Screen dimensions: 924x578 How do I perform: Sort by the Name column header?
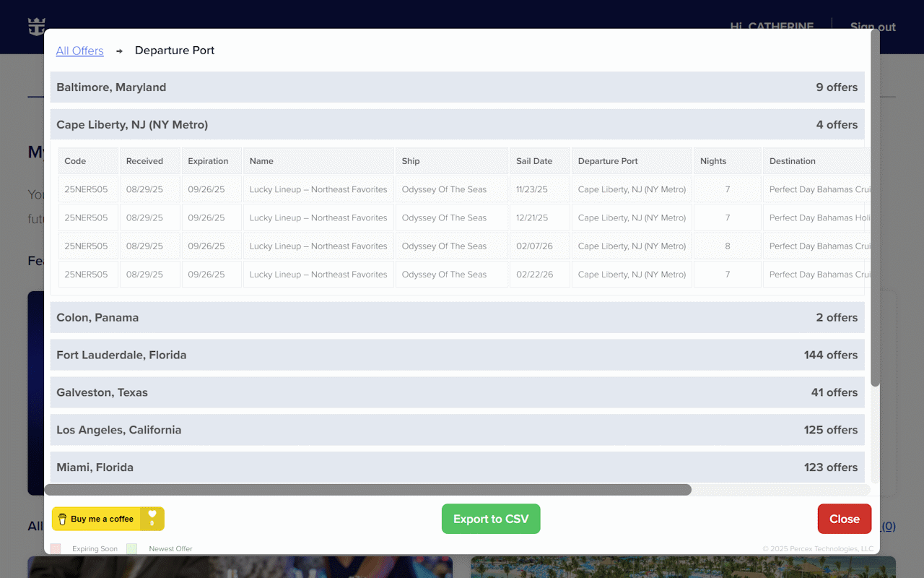[318, 161]
